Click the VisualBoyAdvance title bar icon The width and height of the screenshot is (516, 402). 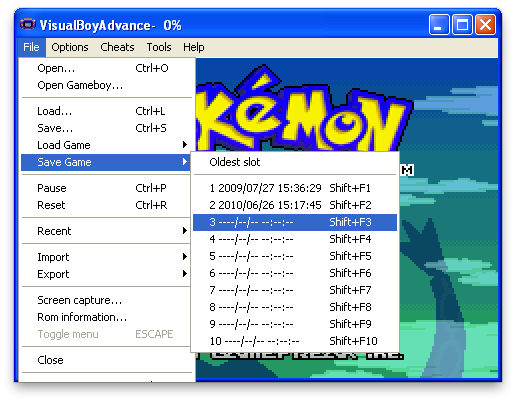coord(28,25)
